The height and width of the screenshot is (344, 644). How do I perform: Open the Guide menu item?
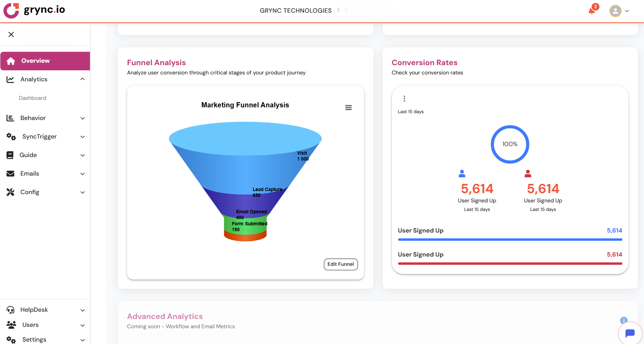[28, 155]
